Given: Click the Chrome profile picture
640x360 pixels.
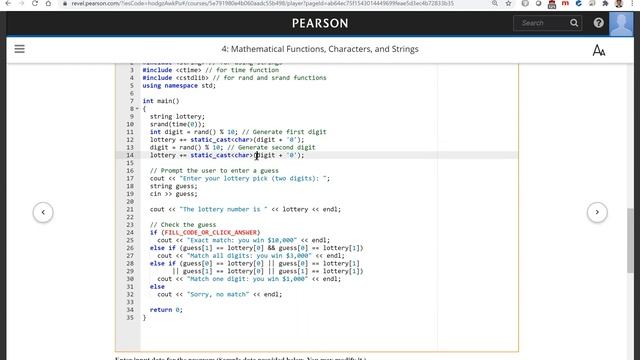Looking at the screenshot, I should pyautogui.click(x=619, y=4).
